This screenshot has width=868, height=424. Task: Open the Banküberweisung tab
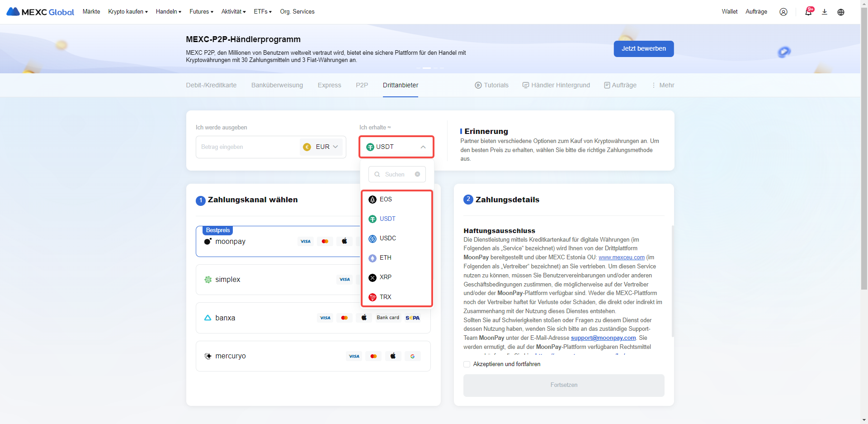pyautogui.click(x=277, y=85)
